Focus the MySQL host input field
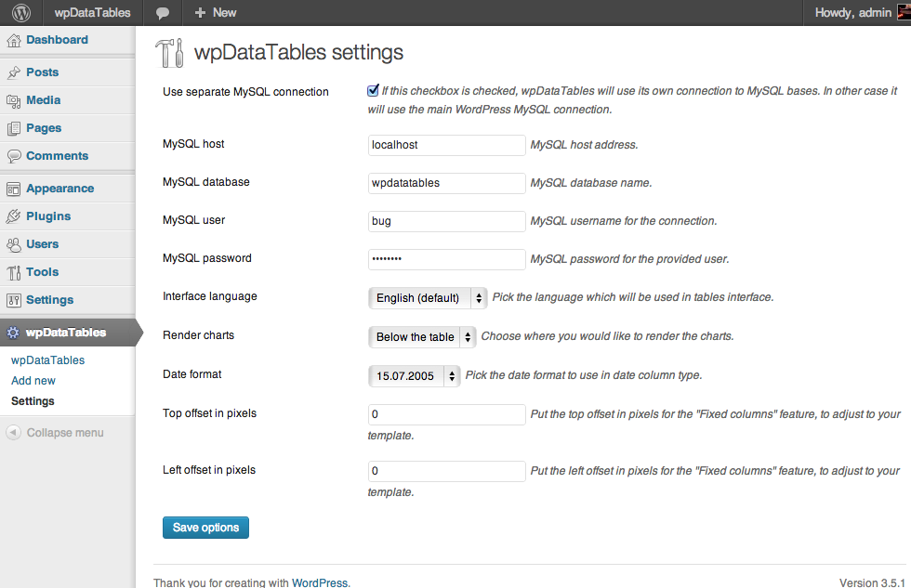This screenshot has height=588, width=911. click(x=447, y=145)
